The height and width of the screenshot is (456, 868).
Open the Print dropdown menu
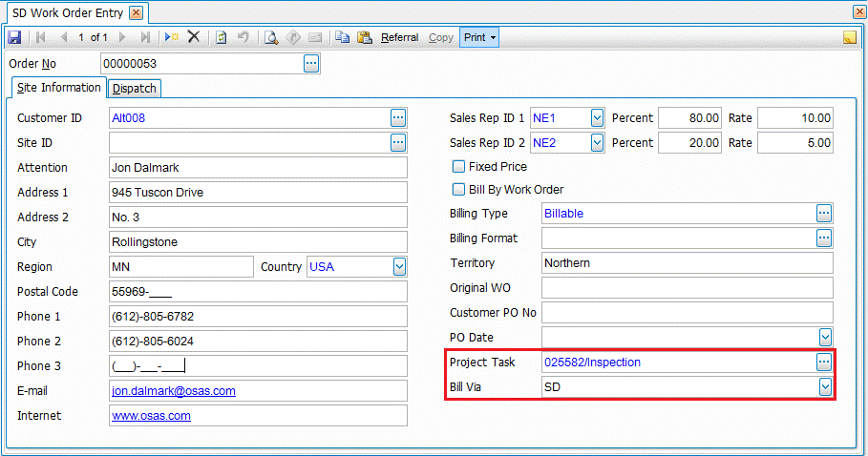coord(479,37)
